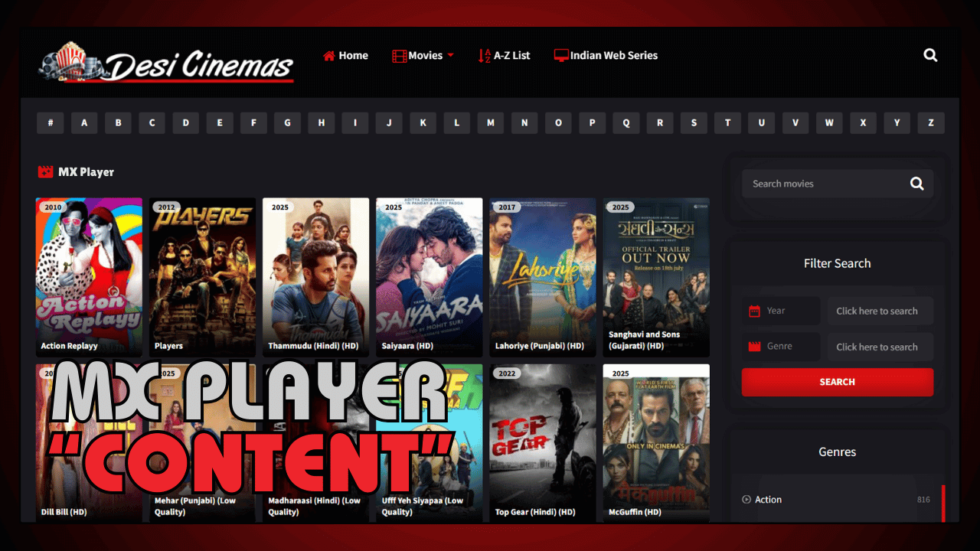
Task: Open the A-Z List menu item
Action: (x=504, y=56)
